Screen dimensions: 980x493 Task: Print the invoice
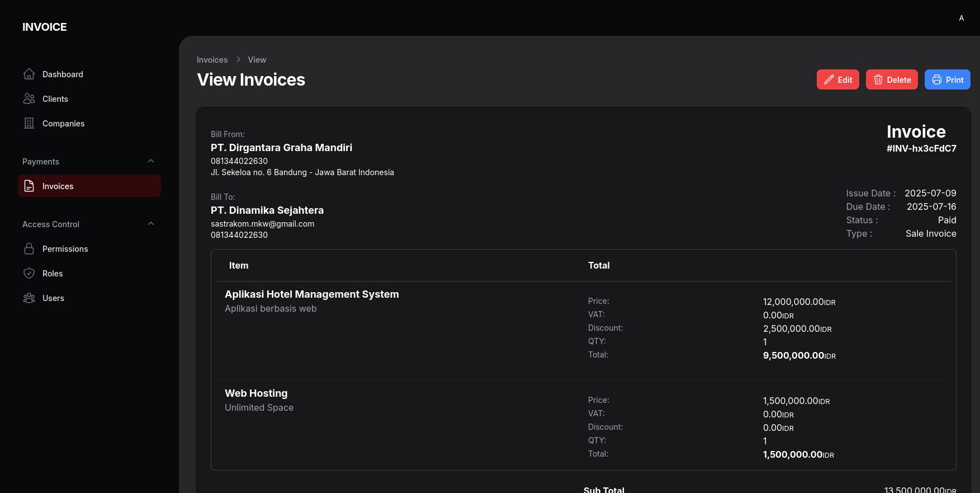[947, 80]
